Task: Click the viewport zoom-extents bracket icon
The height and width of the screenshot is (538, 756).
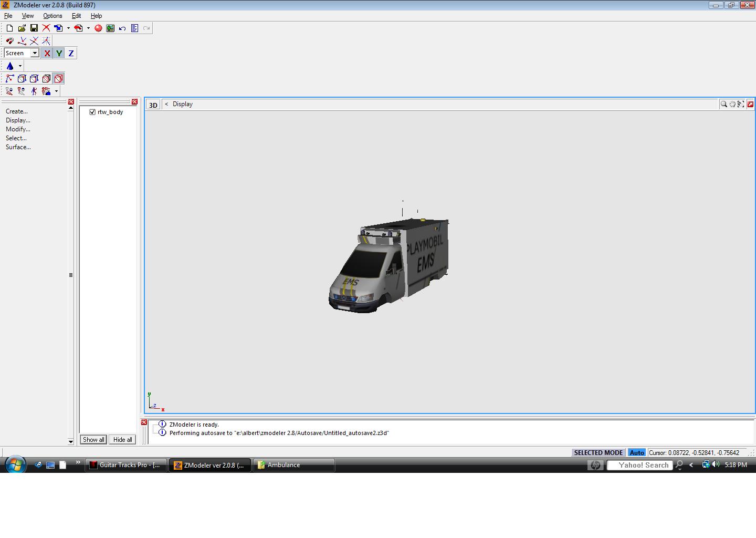Action: click(x=740, y=104)
